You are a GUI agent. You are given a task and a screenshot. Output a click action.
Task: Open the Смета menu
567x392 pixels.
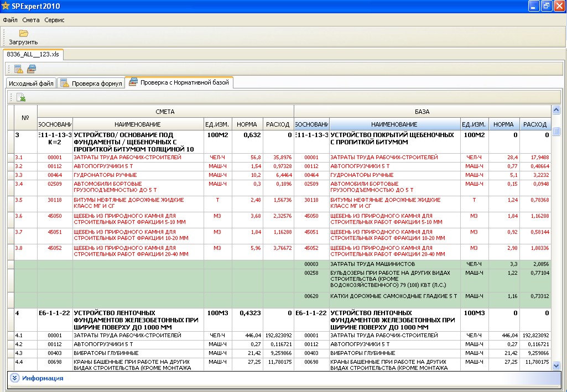[31, 20]
